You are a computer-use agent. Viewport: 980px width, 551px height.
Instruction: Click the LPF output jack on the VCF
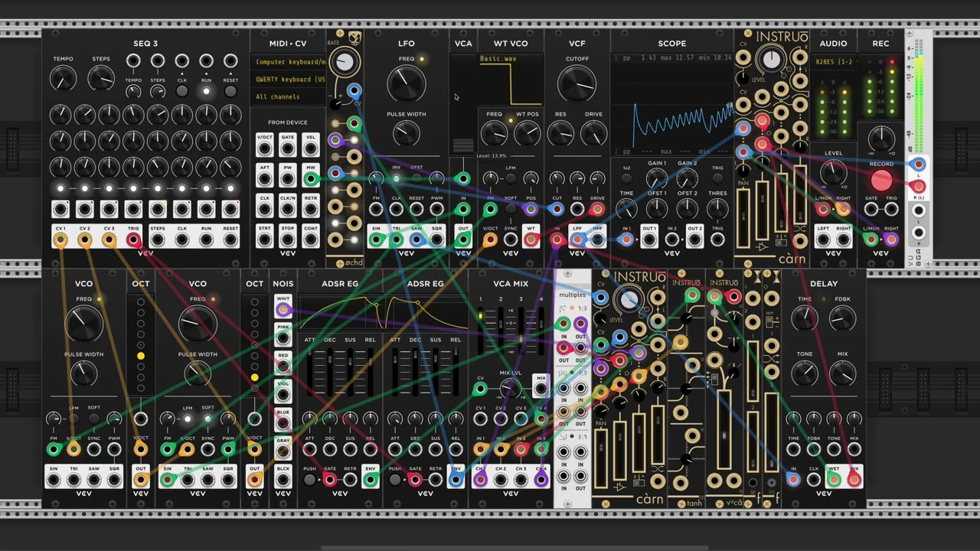[577, 240]
